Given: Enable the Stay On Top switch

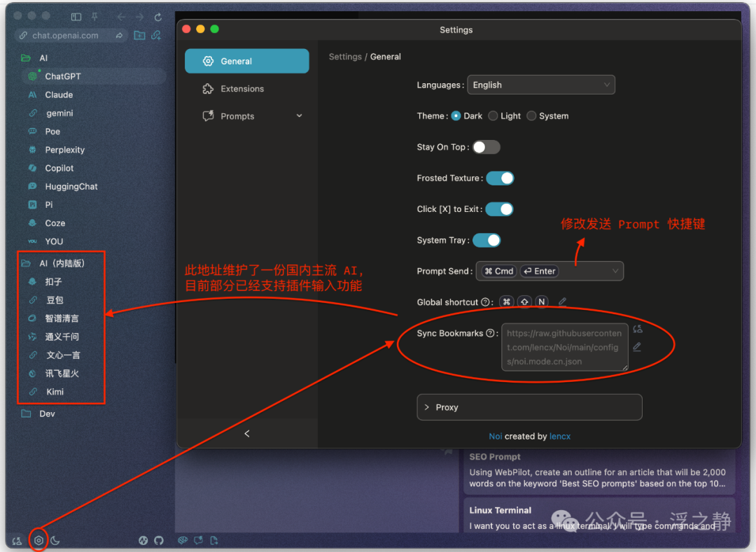Looking at the screenshot, I should [486, 148].
